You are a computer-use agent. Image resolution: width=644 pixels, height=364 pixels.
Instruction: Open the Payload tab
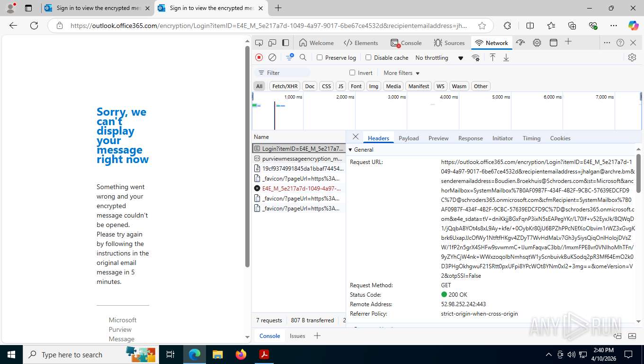(x=409, y=138)
